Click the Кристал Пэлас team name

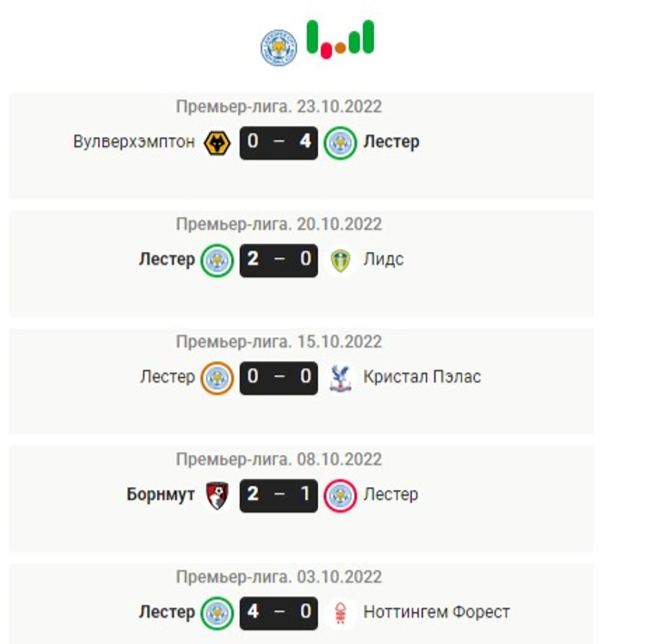[x=422, y=377]
